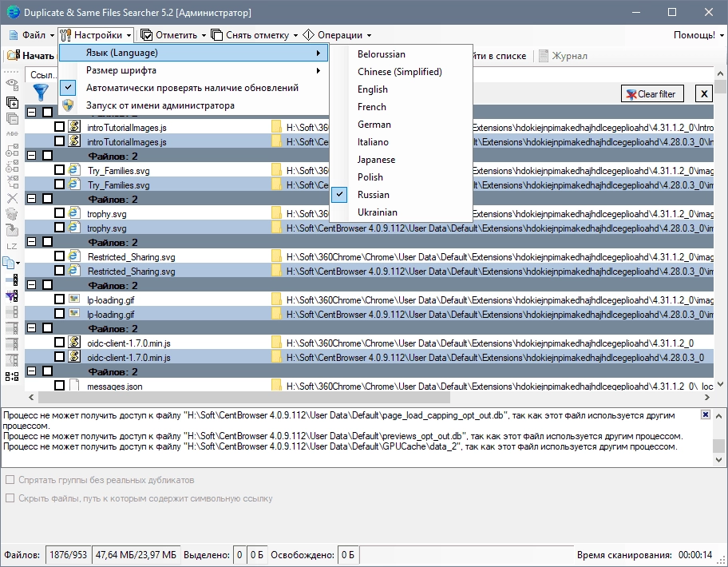Click the copy pages icon in sidebar

tap(10, 263)
